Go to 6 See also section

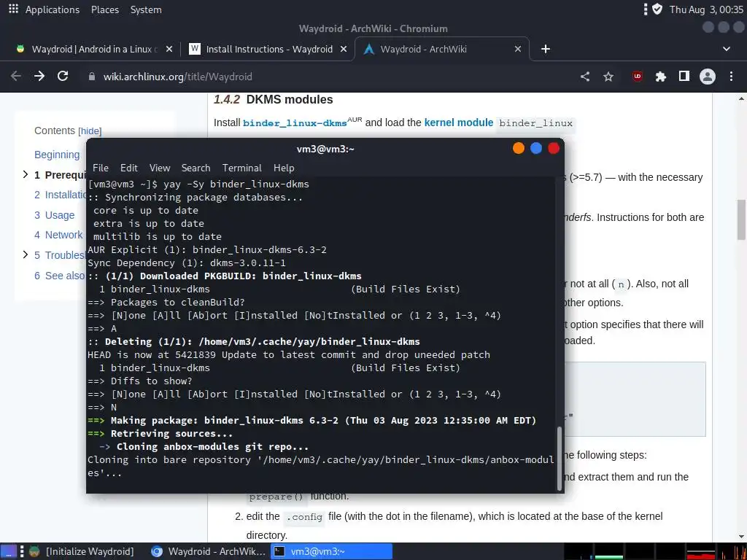[x=60, y=276]
